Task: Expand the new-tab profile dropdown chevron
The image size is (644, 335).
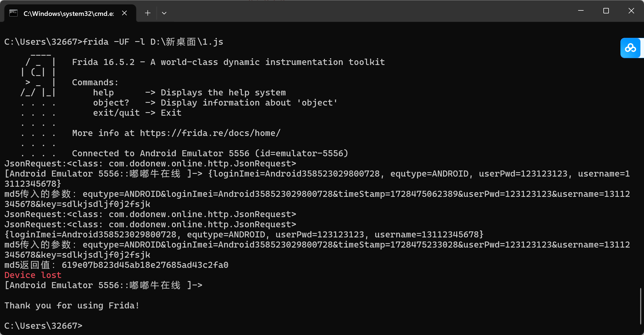Action: tap(164, 13)
